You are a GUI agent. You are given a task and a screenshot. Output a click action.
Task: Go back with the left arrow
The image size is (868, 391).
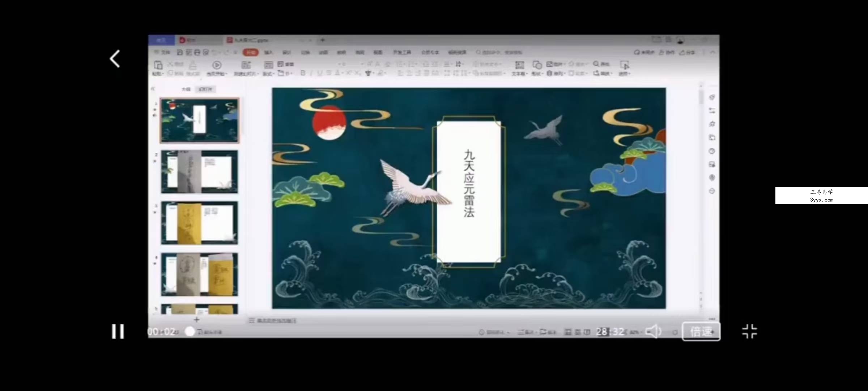115,59
